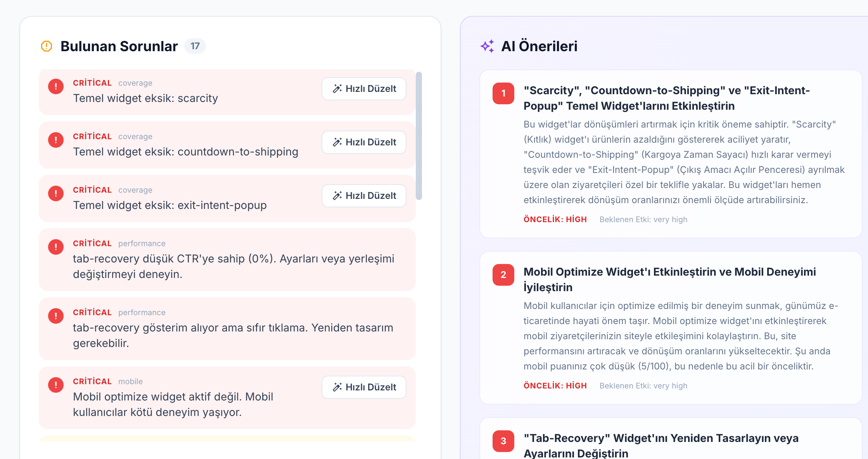Click red alert icon on tab-recovery CTR issue
The height and width of the screenshot is (459, 868).
(x=56, y=247)
